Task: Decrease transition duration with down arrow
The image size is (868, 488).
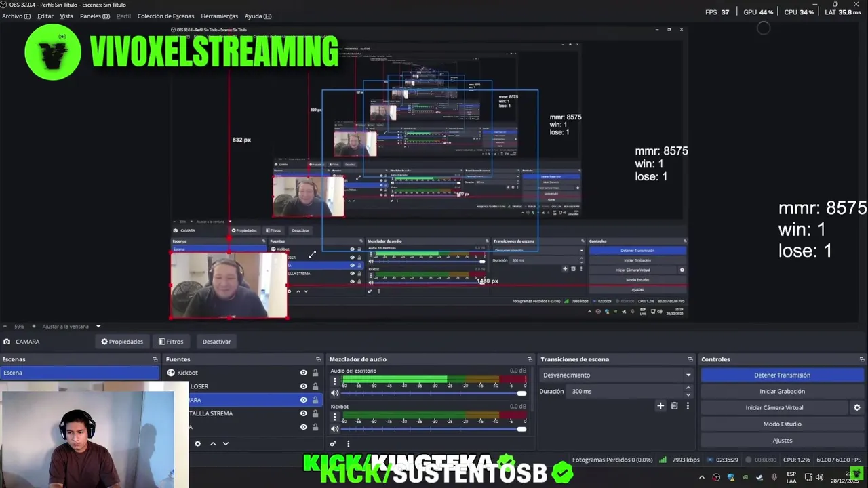Action: pos(688,394)
